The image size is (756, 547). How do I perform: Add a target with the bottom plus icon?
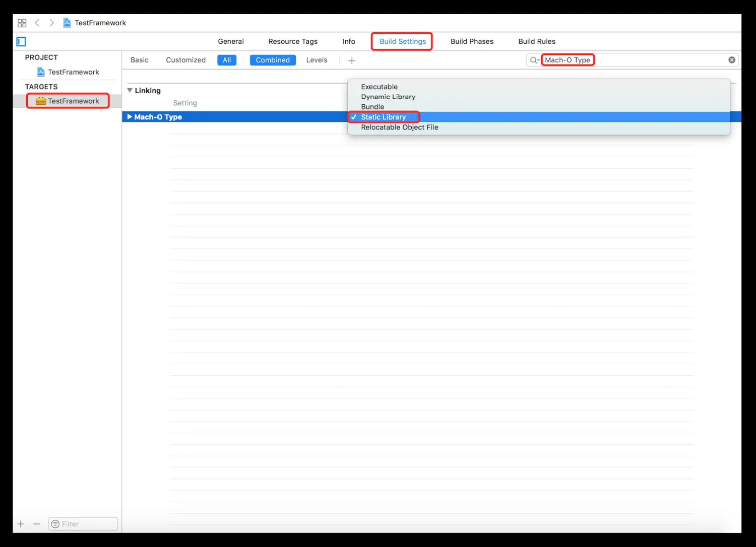tap(21, 524)
